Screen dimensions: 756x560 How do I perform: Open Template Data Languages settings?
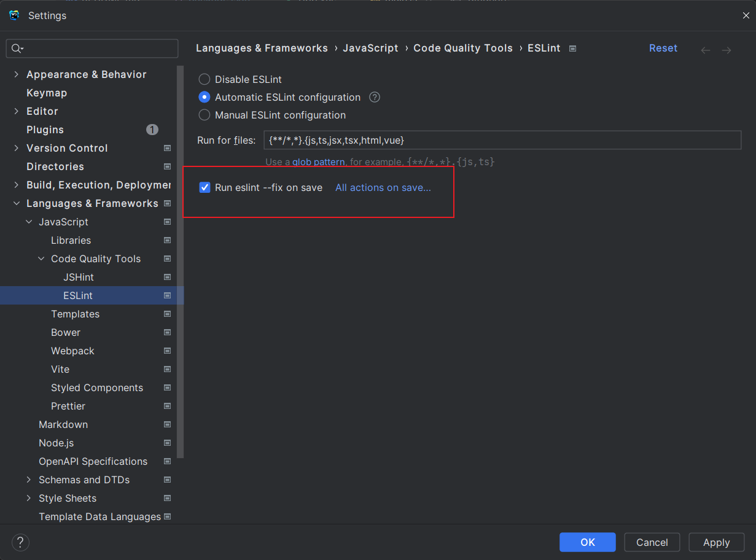pyautogui.click(x=99, y=516)
